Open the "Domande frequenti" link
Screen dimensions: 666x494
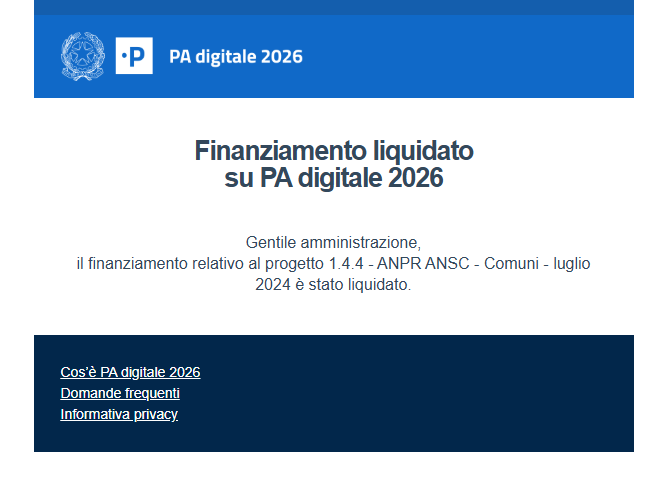[x=120, y=393]
